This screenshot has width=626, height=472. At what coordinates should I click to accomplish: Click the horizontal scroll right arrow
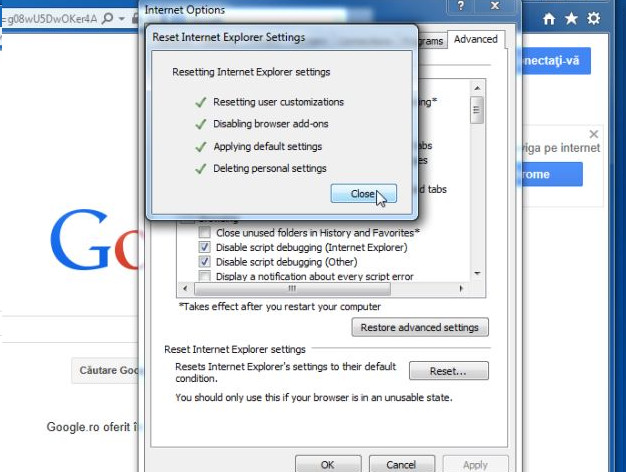462,288
